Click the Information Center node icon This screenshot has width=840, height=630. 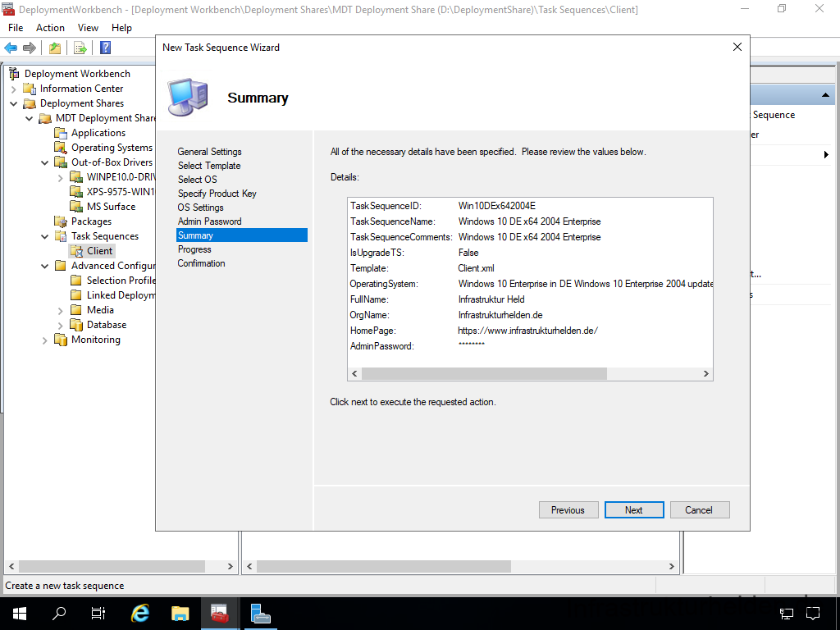click(x=30, y=89)
